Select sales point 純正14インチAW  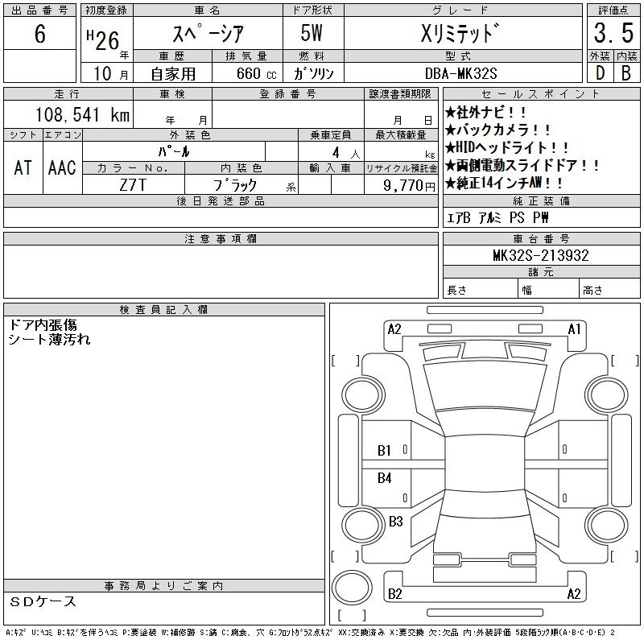tap(504, 184)
